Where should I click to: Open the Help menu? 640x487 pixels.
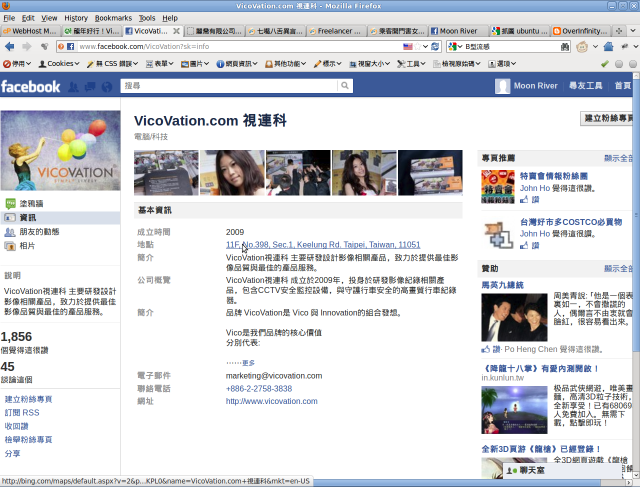(170, 18)
